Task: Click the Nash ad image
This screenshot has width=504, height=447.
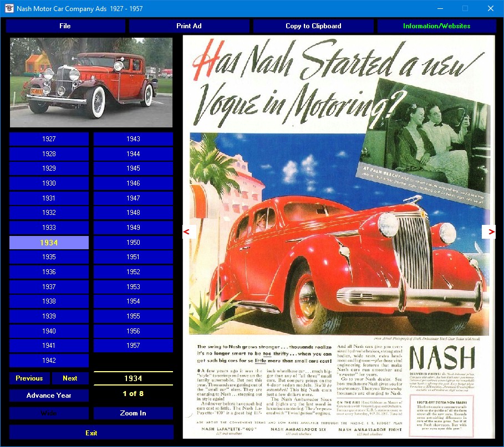Action: [339, 237]
